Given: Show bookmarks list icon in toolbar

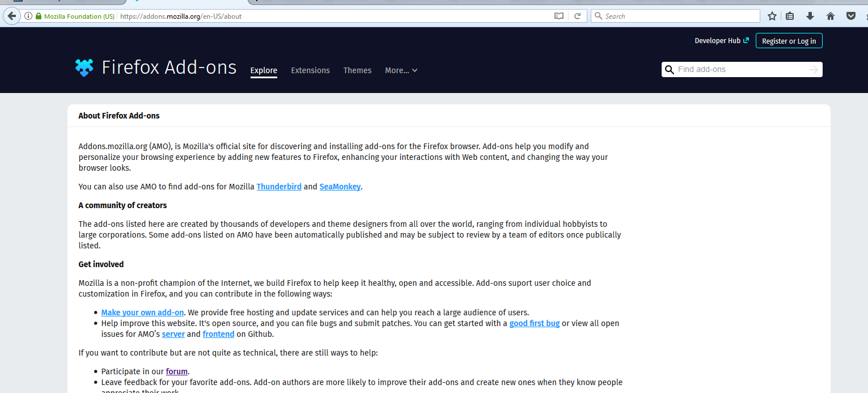Looking at the screenshot, I should pos(790,16).
